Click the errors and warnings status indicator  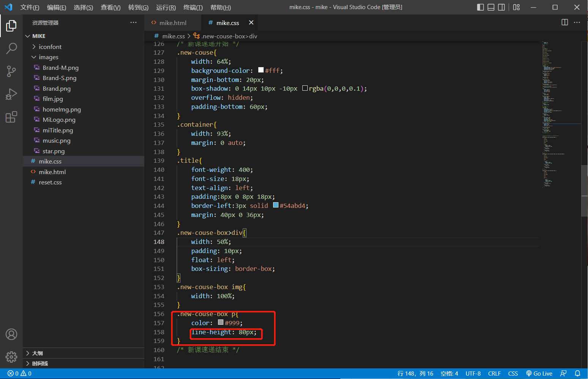[x=19, y=374]
